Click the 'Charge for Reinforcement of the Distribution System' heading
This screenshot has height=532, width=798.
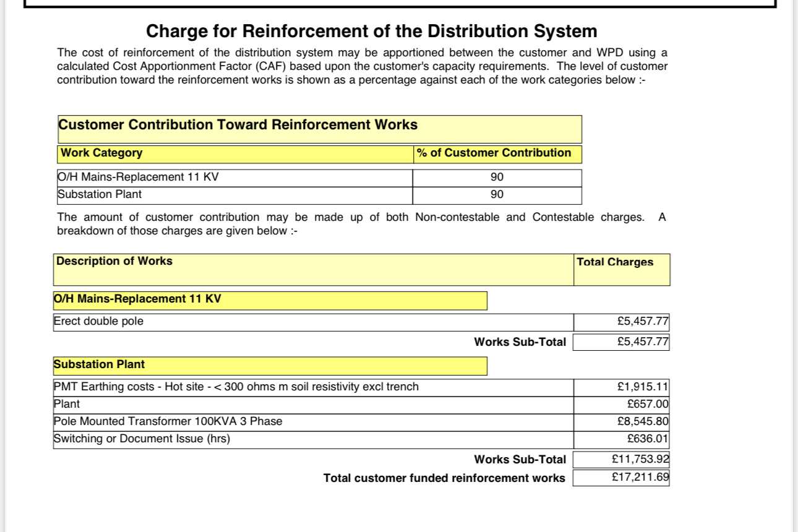[x=371, y=31]
